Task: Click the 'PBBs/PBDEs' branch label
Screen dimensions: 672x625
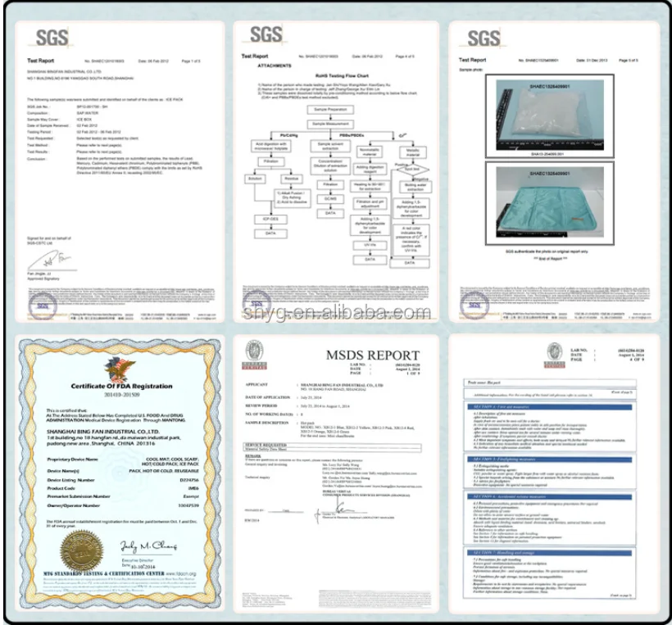Action: click(x=352, y=135)
